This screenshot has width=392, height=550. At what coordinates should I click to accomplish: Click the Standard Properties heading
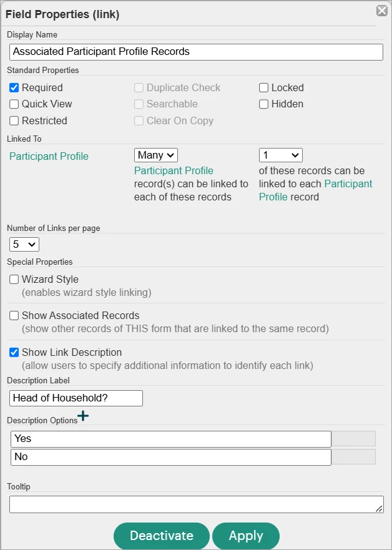43,70
